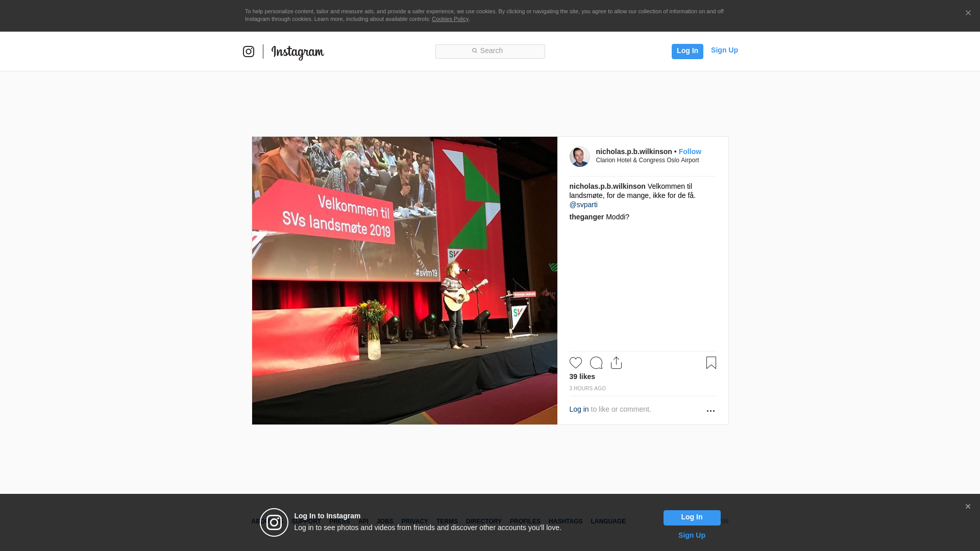This screenshot has width=980, height=551.
Task: Open nicholas.p.b.wilkinson profile avatar
Action: coord(579,157)
